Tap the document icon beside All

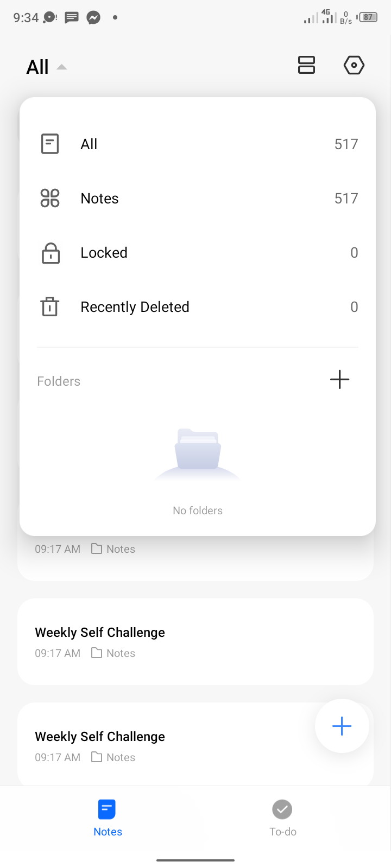click(50, 144)
